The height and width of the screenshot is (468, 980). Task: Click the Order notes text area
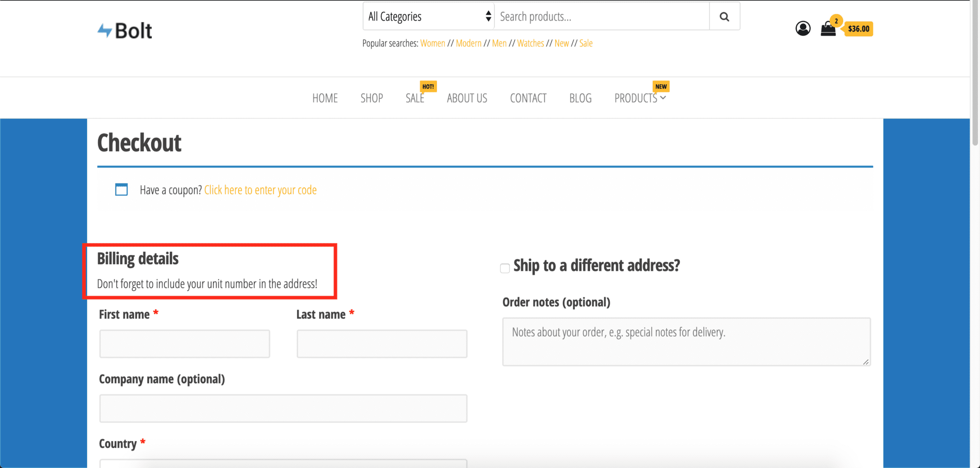(686, 342)
